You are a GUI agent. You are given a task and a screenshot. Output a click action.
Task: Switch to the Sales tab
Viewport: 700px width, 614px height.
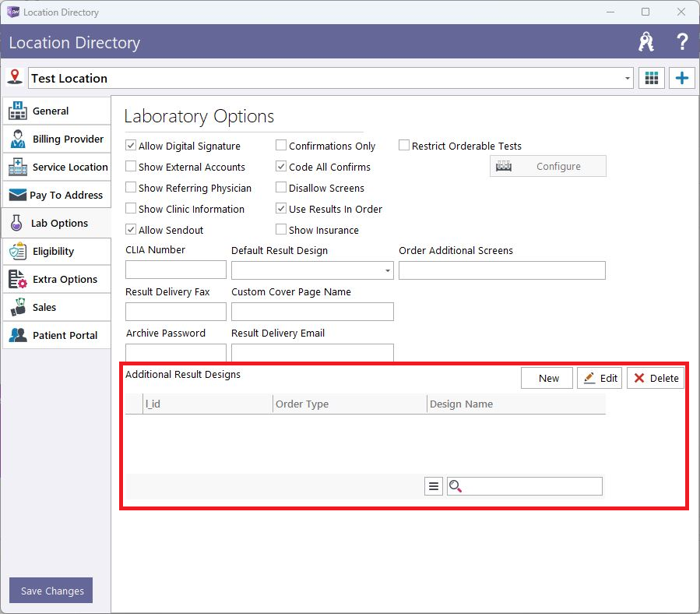click(x=57, y=308)
